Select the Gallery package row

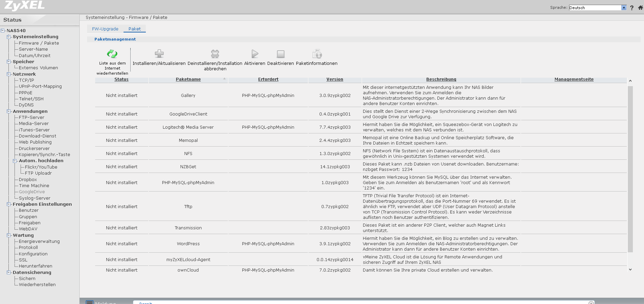click(x=361, y=95)
